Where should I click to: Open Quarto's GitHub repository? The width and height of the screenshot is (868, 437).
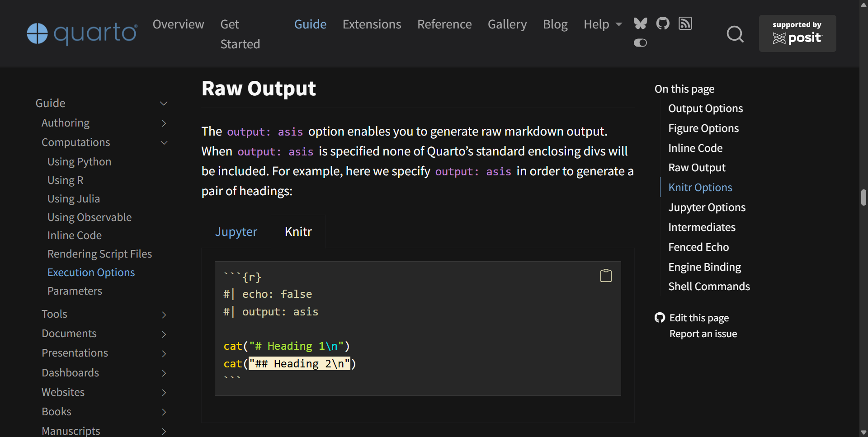pos(662,23)
